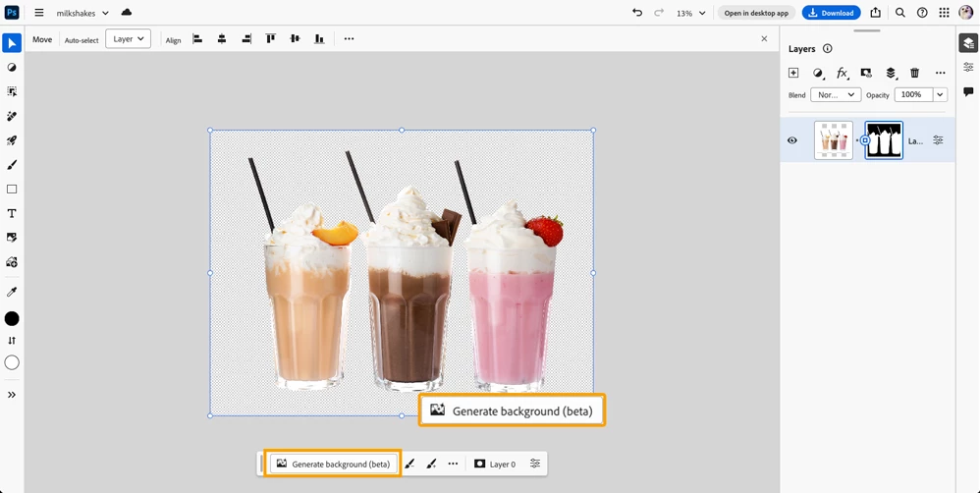Screen dimensions: 980x493
Task: Expand the left toolbar double chevron
Action: pos(12,394)
